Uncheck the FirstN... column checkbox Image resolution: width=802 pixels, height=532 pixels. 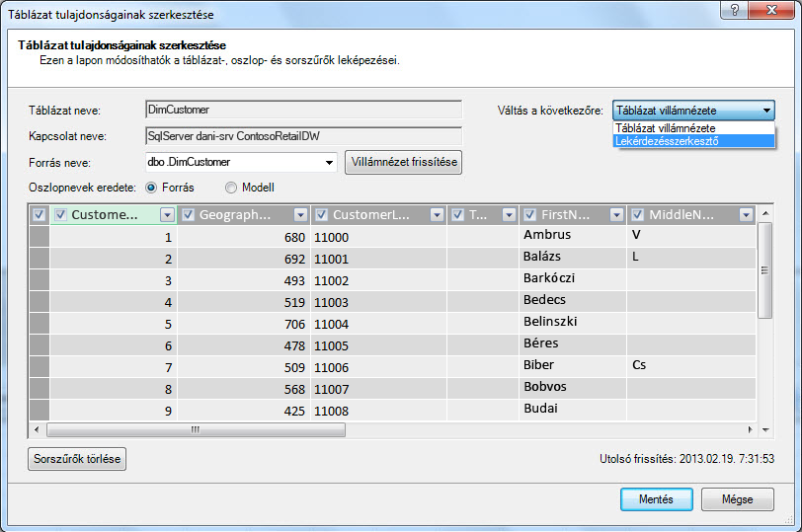(529, 214)
